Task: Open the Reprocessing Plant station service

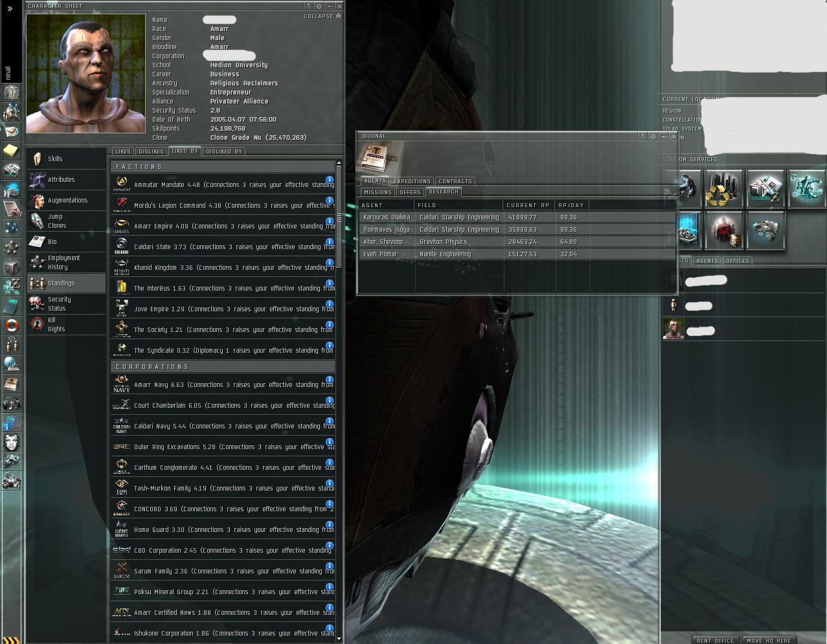Action: (x=724, y=189)
